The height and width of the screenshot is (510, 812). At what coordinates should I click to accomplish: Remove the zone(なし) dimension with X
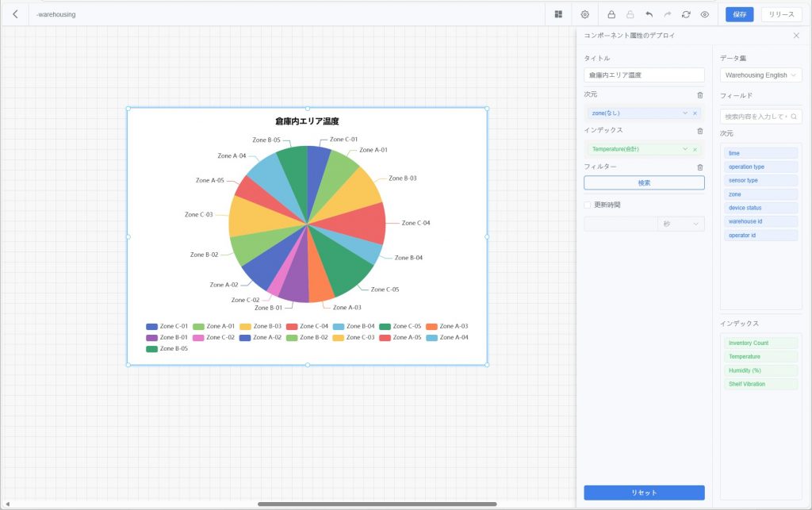[695, 113]
